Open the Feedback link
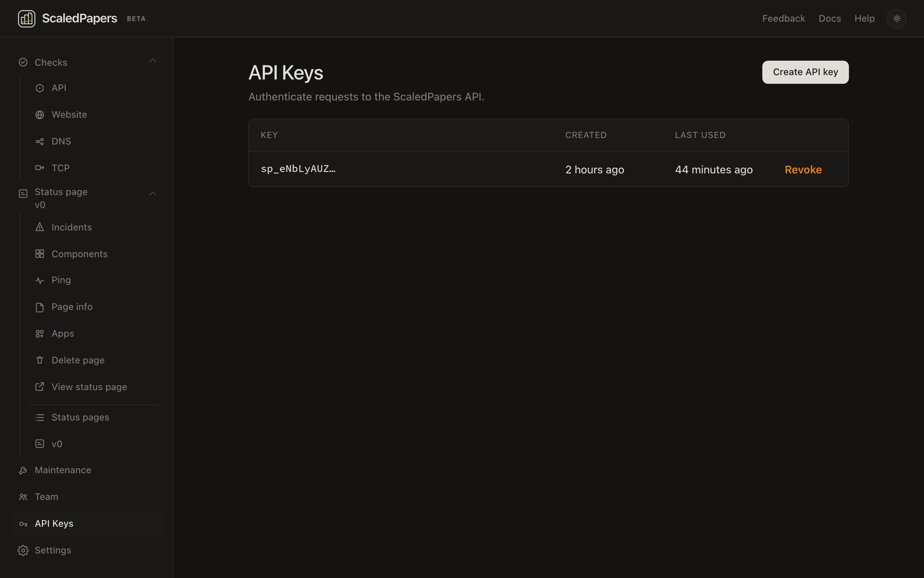This screenshot has height=578, width=924. [784, 18]
